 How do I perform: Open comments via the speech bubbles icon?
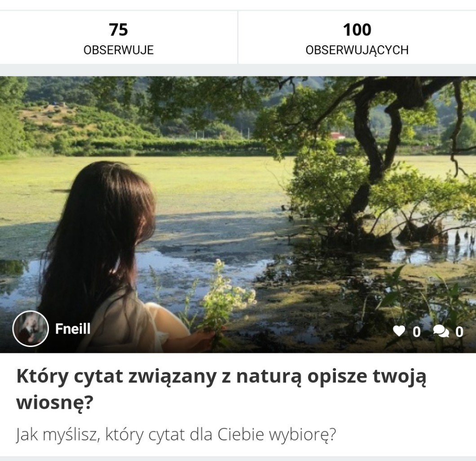[x=441, y=331]
